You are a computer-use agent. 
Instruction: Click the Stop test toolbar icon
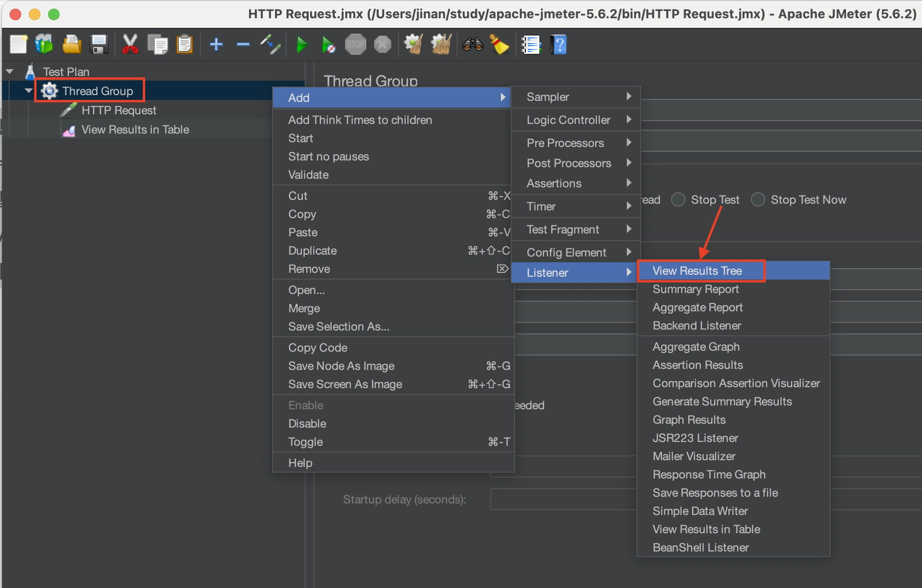tap(356, 45)
